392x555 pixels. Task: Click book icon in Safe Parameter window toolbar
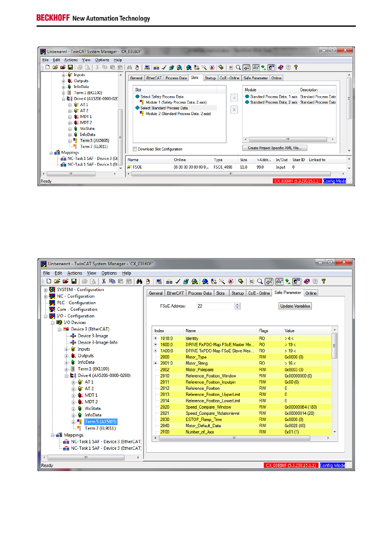pos(307,282)
